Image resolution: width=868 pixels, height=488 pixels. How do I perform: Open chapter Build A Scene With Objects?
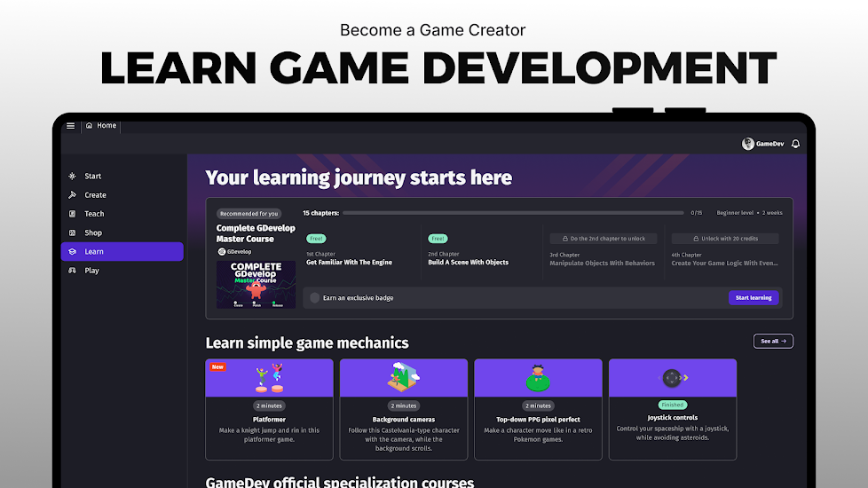[468, 263]
